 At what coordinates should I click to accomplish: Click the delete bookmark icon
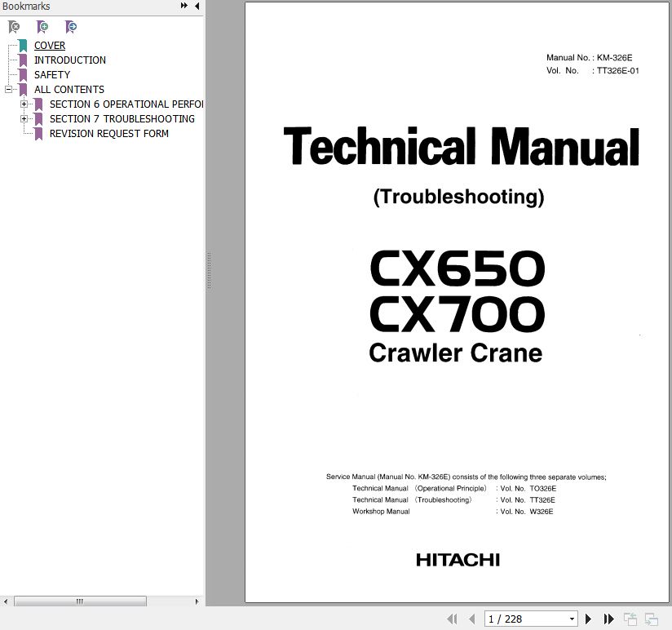[14, 27]
